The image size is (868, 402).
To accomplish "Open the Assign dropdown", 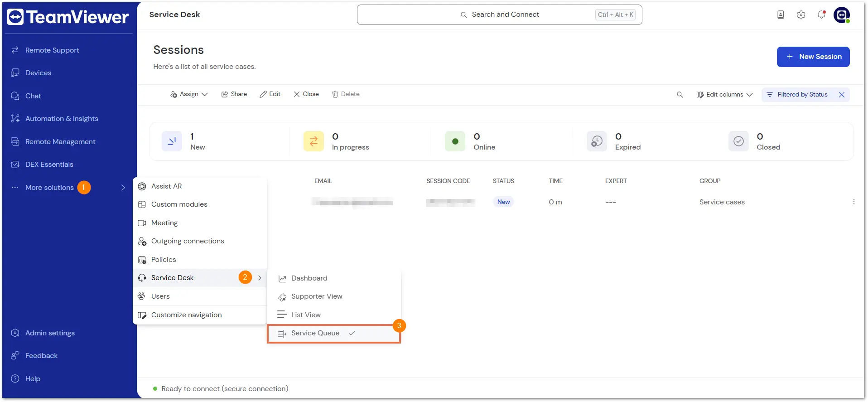I will pyautogui.click(x=189, y=94).
